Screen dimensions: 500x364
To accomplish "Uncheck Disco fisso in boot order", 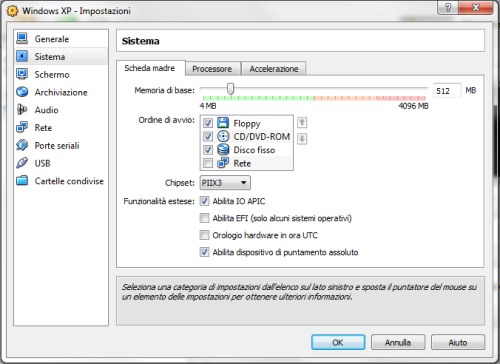I will point(208,150).
